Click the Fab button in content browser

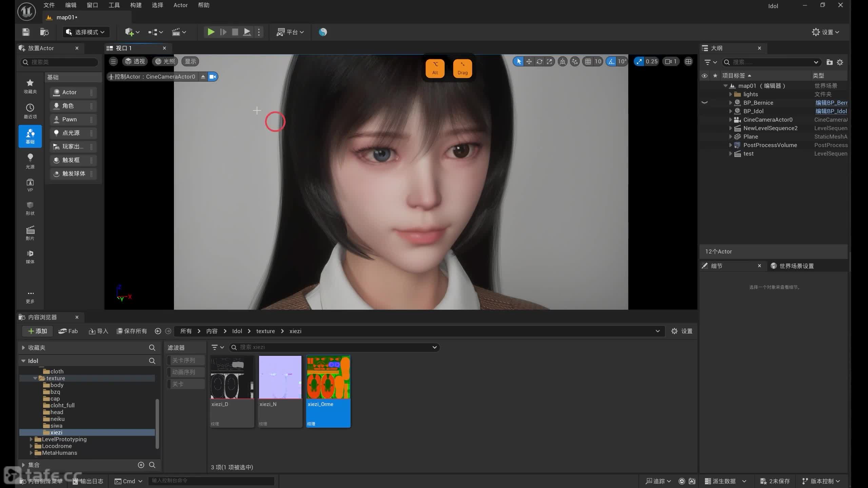click(68, 331)
